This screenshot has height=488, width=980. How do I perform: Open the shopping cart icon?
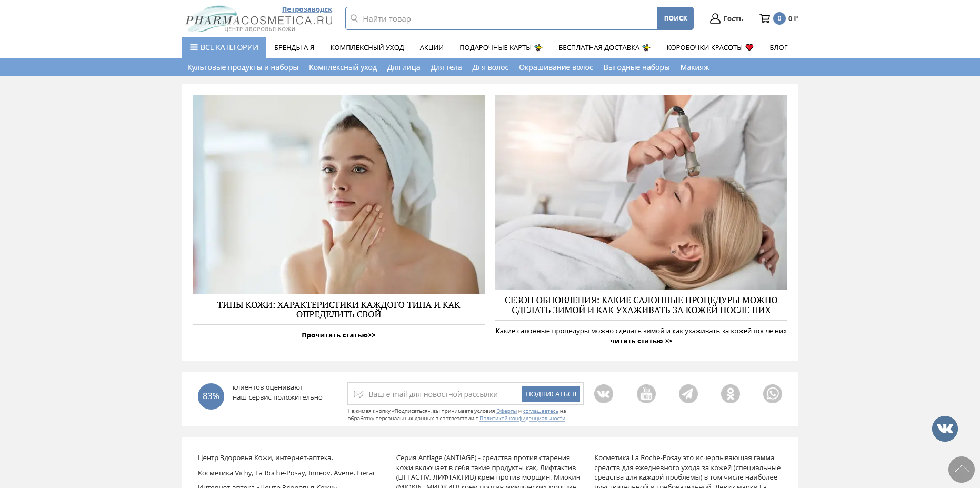(x=765, y=18)
